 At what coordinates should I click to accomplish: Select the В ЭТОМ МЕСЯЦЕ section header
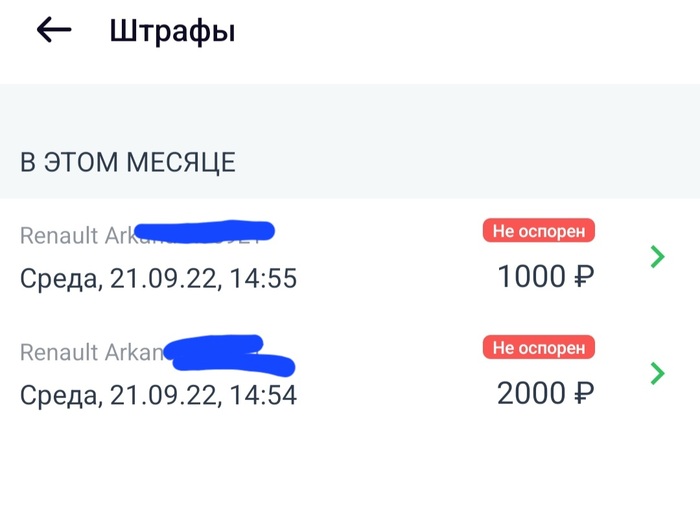tap(128, 162)
